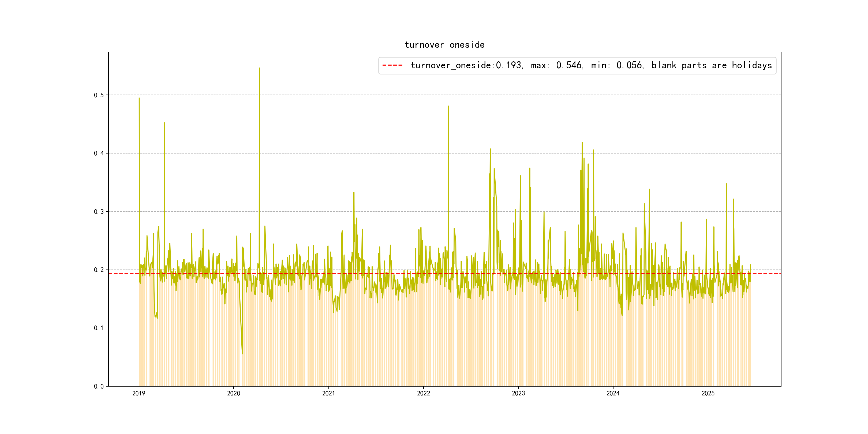868x434 pixels.
Task: Click the 0.3 y-axis tick label
Action: pos(99,212)
